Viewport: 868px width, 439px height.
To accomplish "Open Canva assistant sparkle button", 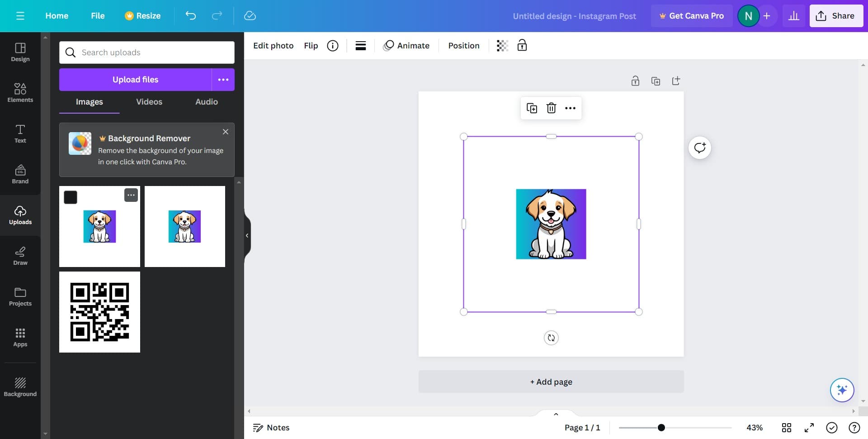I will (x=841, y=390).
